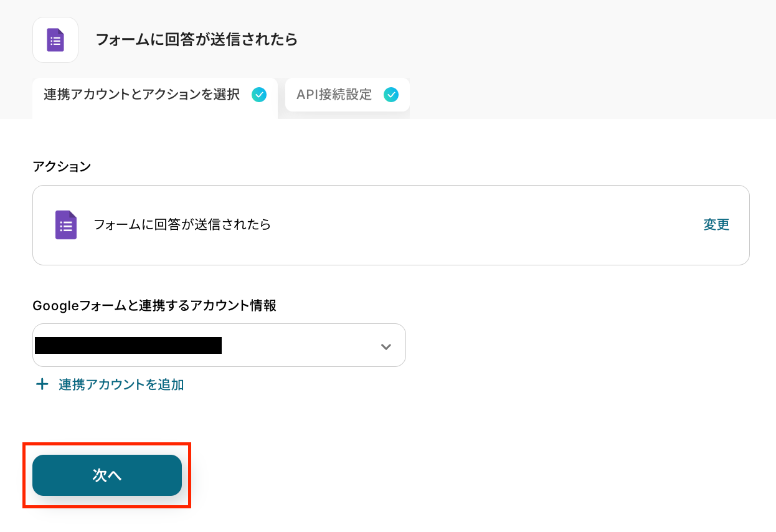Click the アクション section label
776x532 pixels.
click(62, 166)
